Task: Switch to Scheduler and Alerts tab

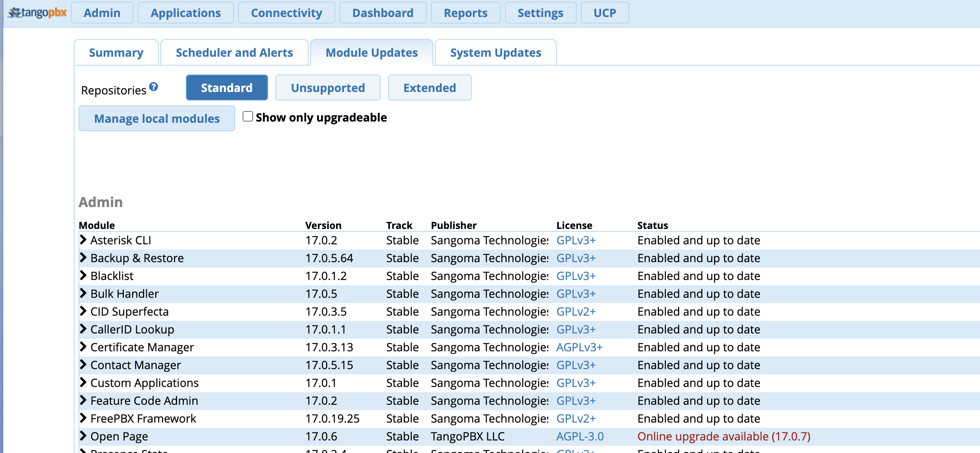Action: (x=234, y=53)
